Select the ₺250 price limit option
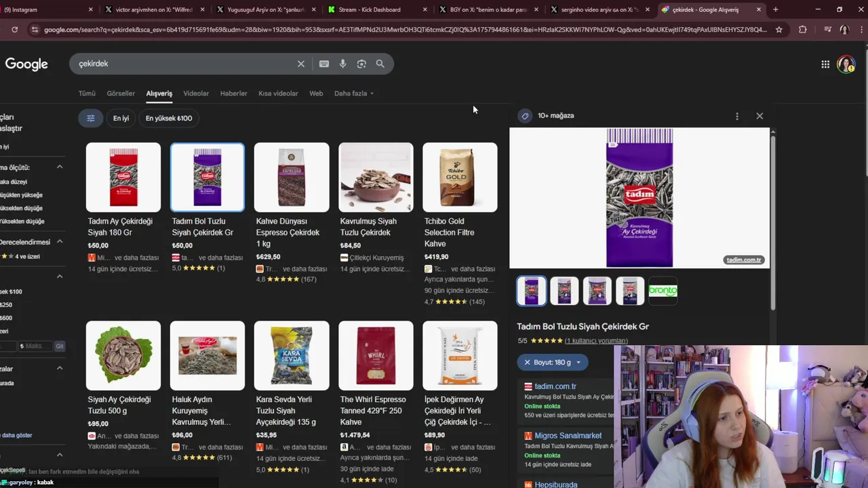The width and height of the screenshot is (868, 488). point(6,305)
